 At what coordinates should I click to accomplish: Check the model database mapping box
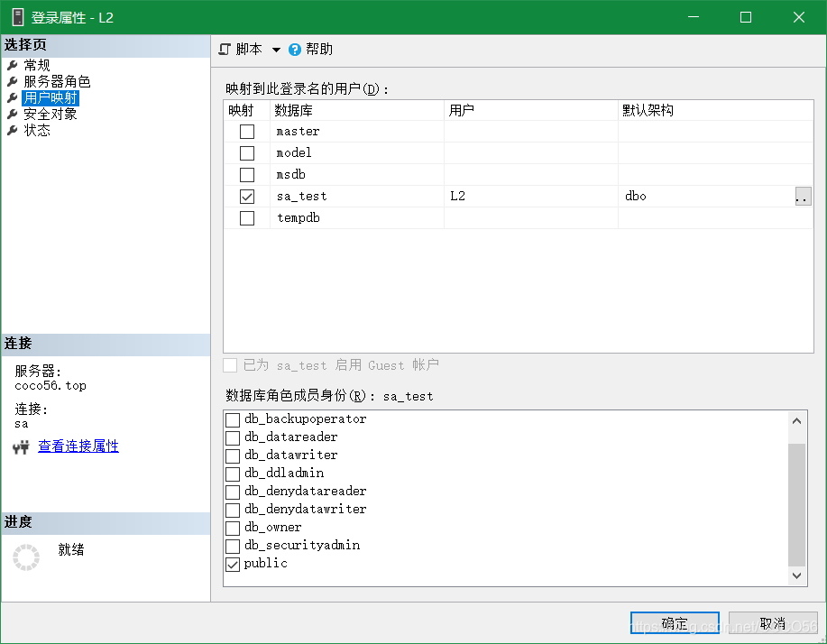[x=247, y=153]
